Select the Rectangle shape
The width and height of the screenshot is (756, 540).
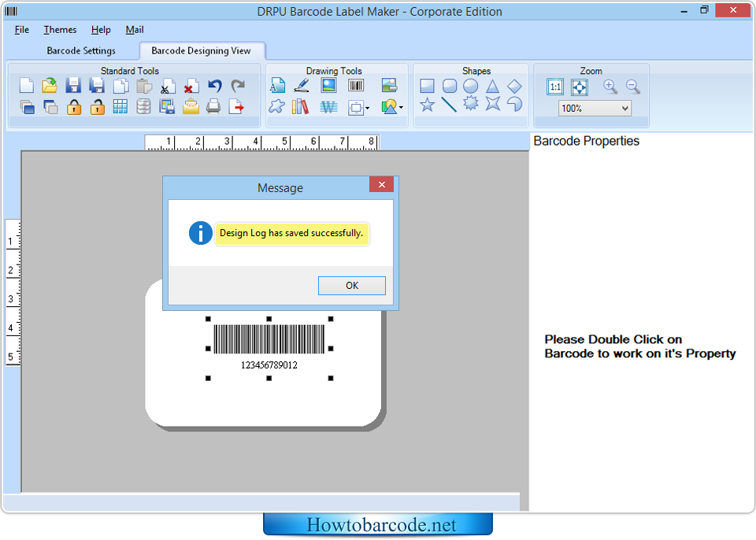tap(427, 86)
